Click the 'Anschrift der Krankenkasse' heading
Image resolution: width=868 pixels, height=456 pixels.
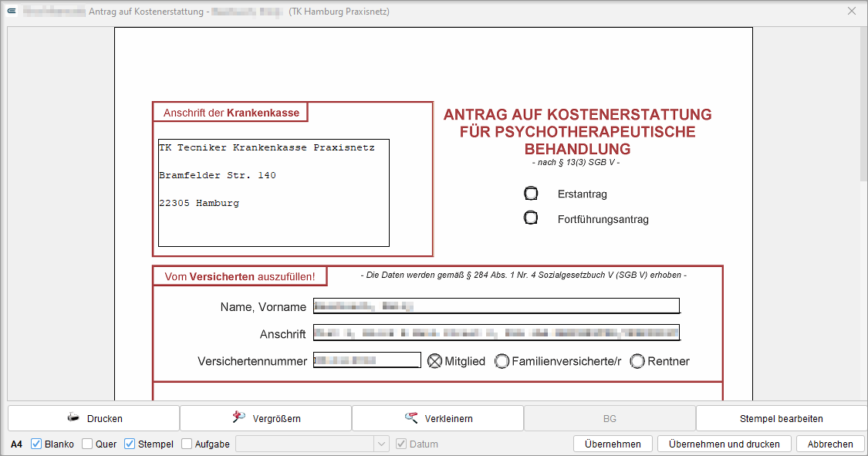(231, 113)
